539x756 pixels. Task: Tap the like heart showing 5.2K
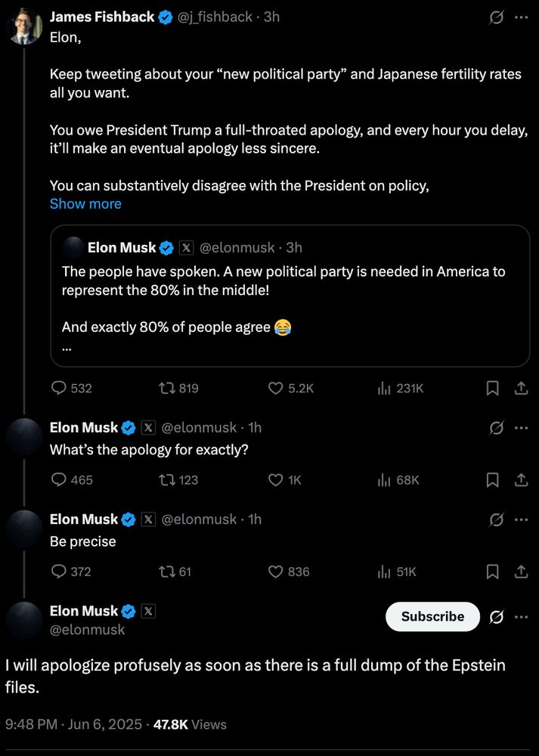point(274,388)
